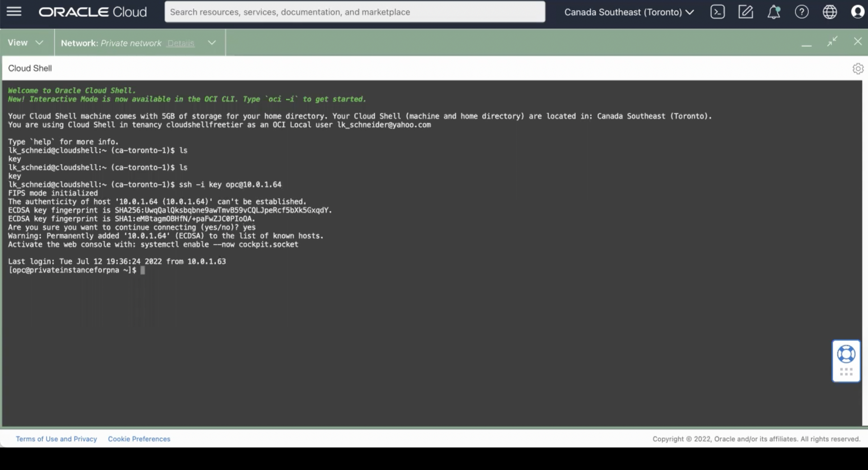868x470 pixels.
Task: Click the lifesaver support widget
Action: click(846, 354)
